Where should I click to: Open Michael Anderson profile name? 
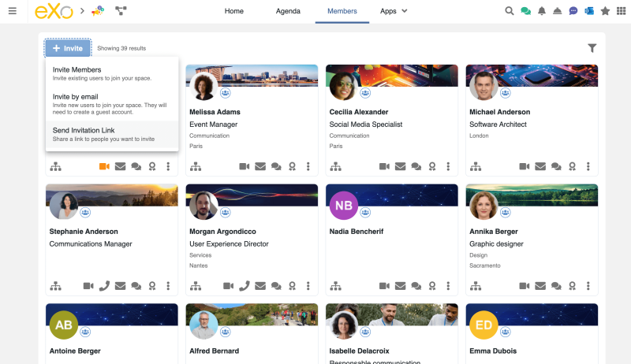(499, 112)
